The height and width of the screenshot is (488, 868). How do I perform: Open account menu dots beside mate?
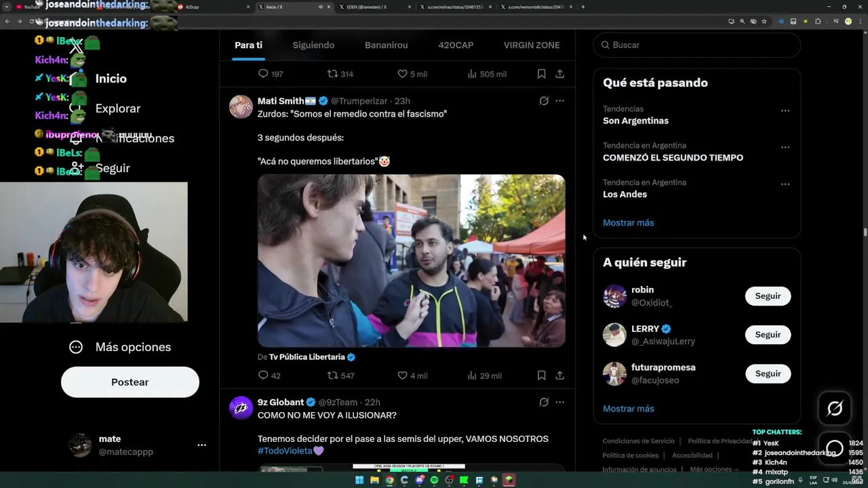click(201, 445)
